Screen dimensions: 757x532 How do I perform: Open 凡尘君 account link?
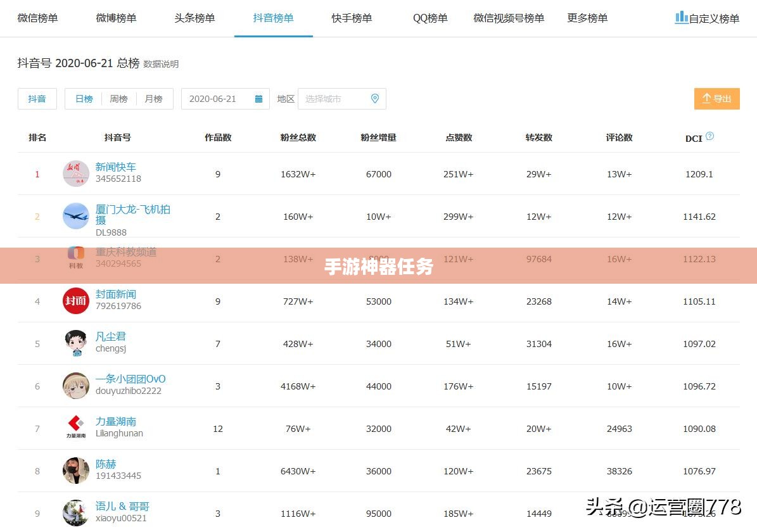(x=111, y=336)
